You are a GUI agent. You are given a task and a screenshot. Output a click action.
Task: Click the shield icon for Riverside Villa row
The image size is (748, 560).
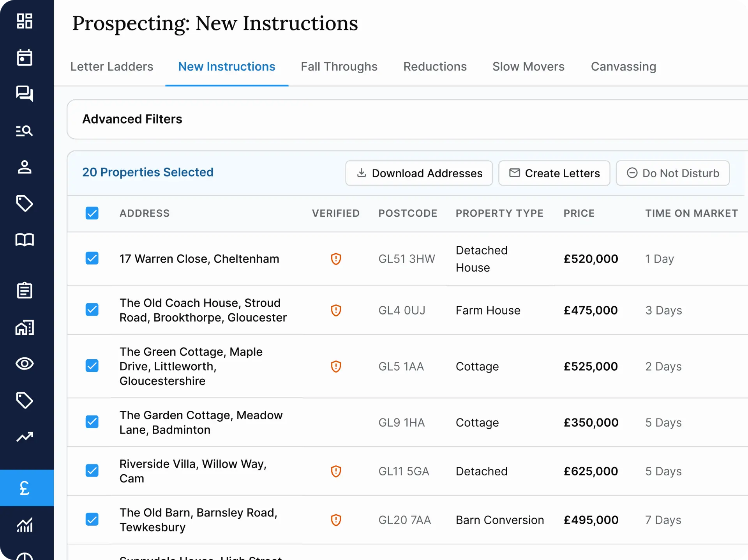336,471
